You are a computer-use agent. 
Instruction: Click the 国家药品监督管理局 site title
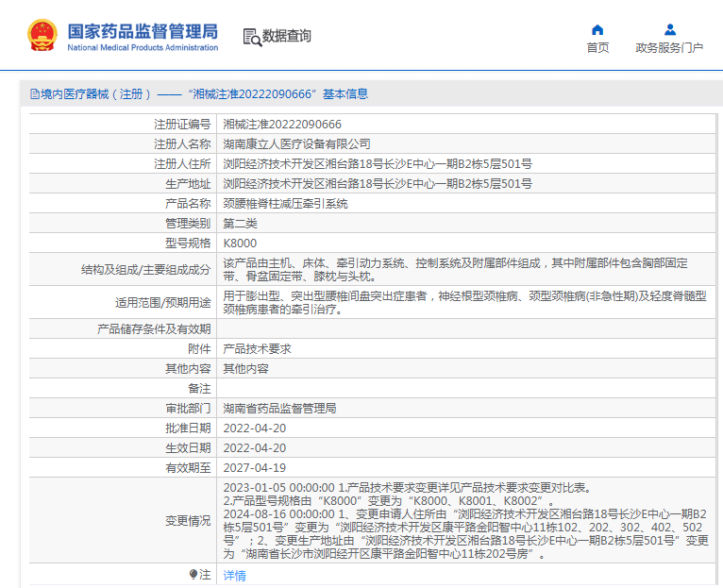pyautogui.click(x=143, y=29)
